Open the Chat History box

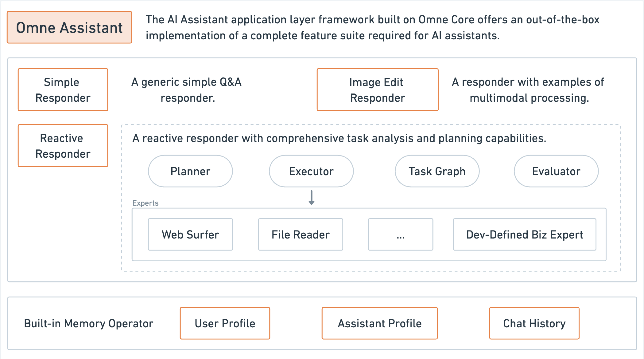[x=534, y=323]
